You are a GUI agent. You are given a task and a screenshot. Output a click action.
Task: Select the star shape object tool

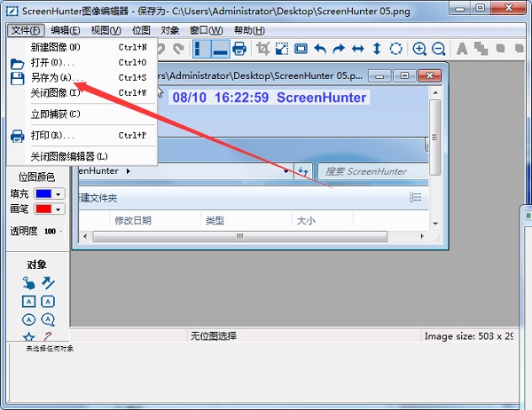tap(29, 336)
